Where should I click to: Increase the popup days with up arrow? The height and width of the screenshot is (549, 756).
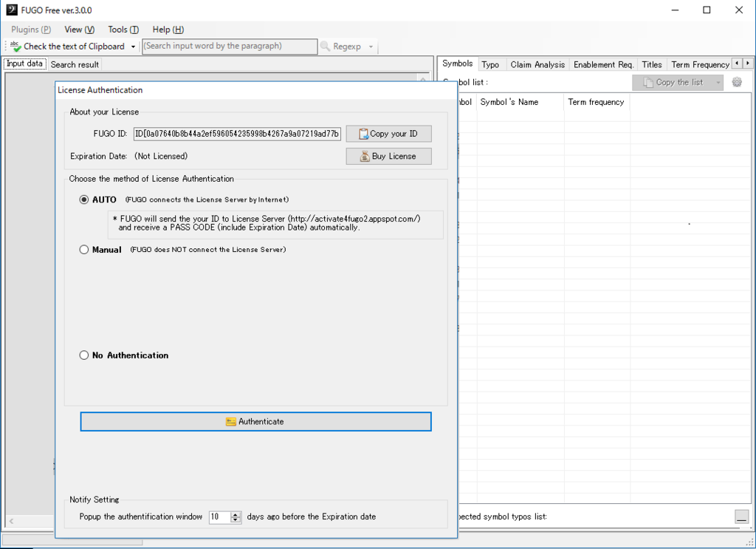(236, 514)
